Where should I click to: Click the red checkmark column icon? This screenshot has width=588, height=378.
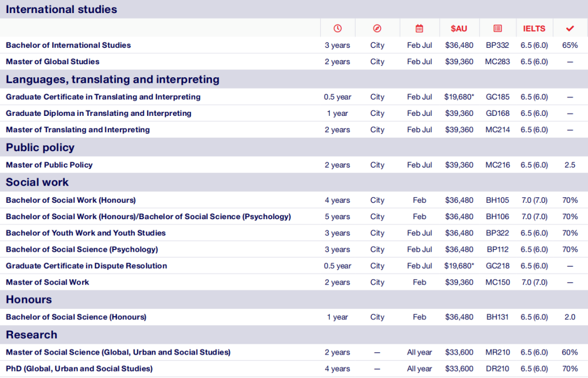click(x=570, y=28)
